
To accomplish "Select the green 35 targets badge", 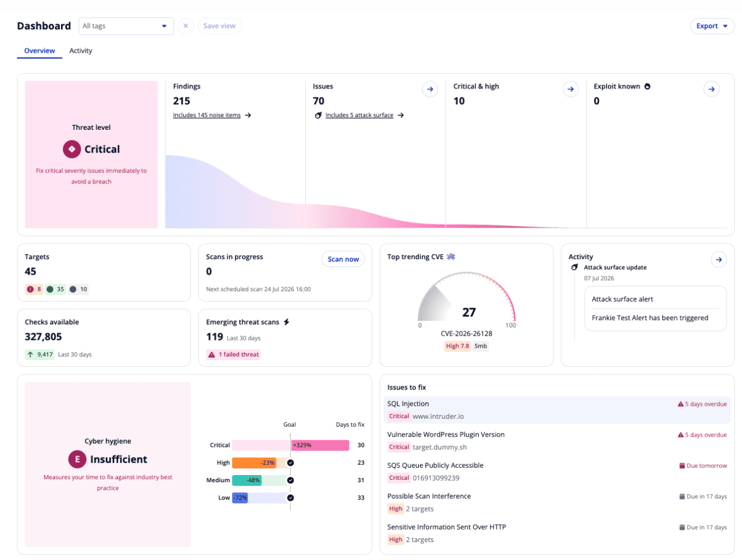I will [55, 290].
